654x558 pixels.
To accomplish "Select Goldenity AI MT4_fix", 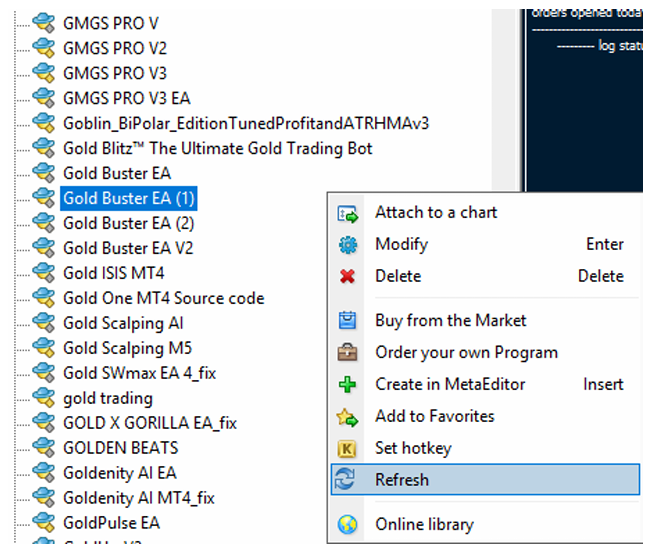I will point(138,498).
